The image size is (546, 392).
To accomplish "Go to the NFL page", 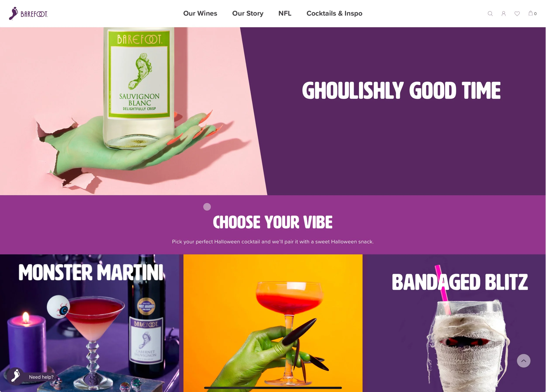I will (x=285, y=13).
